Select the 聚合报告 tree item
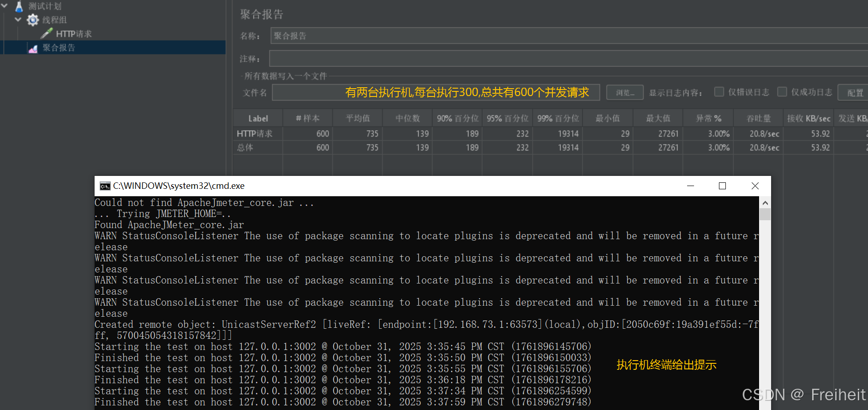Screen dimensions: 868x410 [x=59, y=48]
